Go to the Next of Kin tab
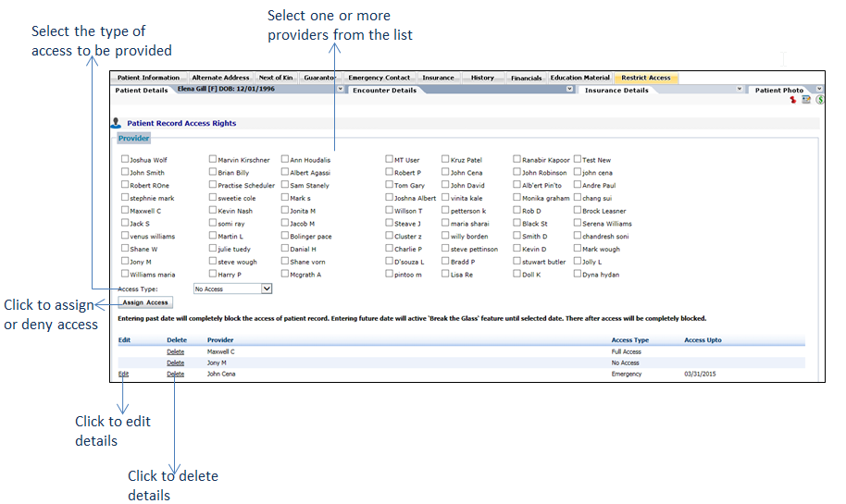The height and width of the screenshot is (504, 846). (x=276, y=78)
